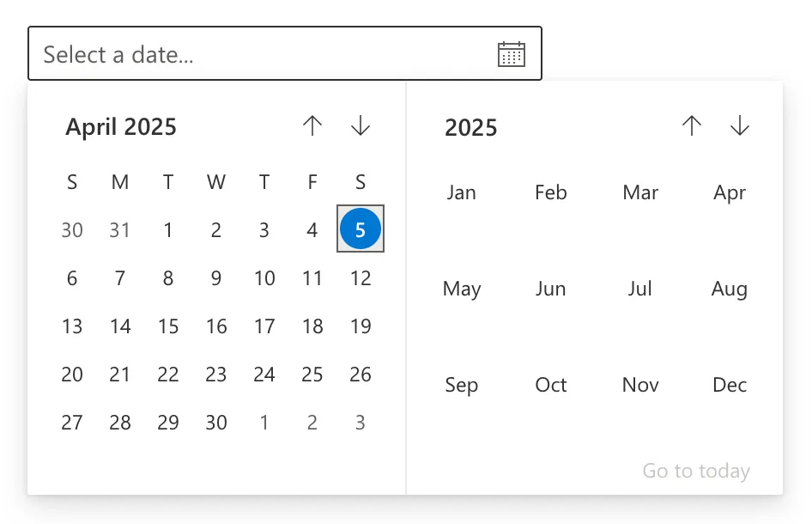Click the Select a date input field

[x=258, y=54]
